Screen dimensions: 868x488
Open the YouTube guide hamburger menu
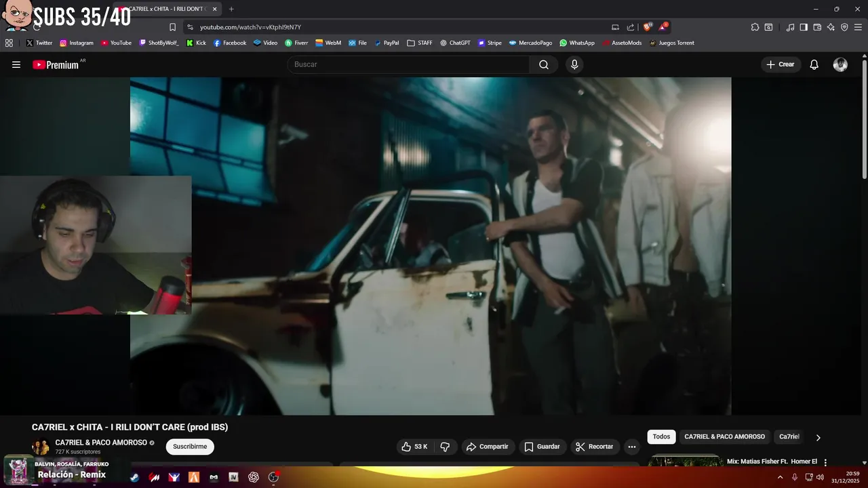16,64
